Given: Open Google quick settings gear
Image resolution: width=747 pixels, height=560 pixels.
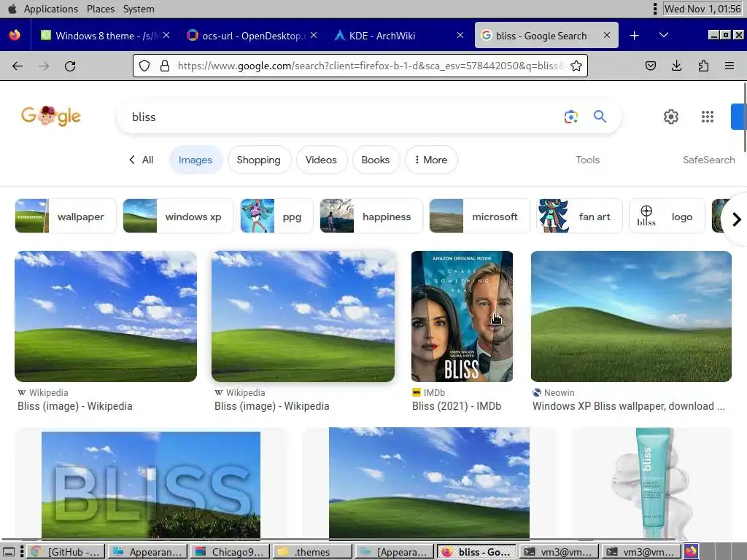Looking at the screenshot, I should point(671,117).
